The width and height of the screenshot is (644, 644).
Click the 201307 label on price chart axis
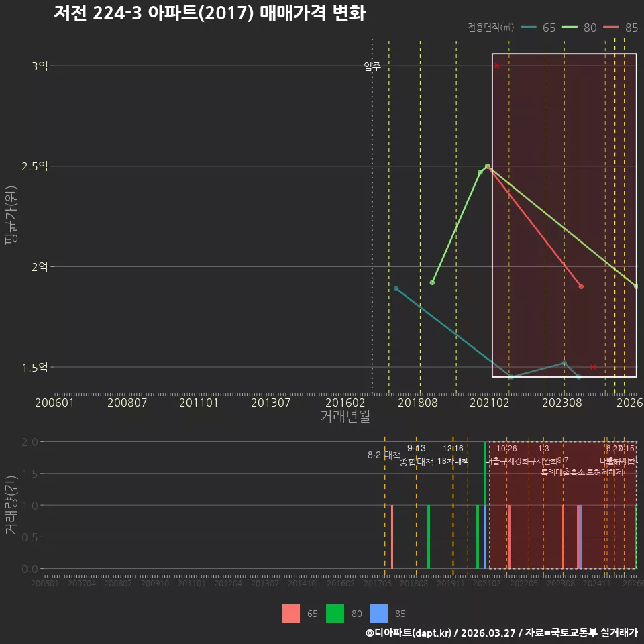coord(270,402)
